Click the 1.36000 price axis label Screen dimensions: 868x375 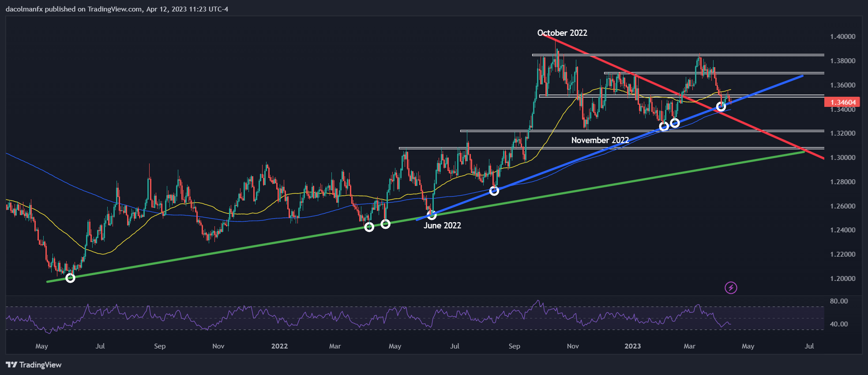click(843, 85)
